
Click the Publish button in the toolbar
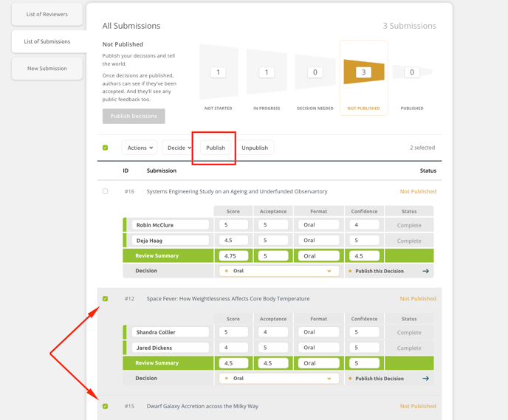point(216,148)
